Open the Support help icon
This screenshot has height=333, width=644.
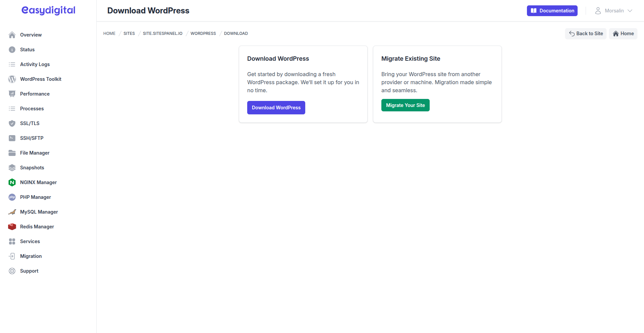[x=12, y=271]
